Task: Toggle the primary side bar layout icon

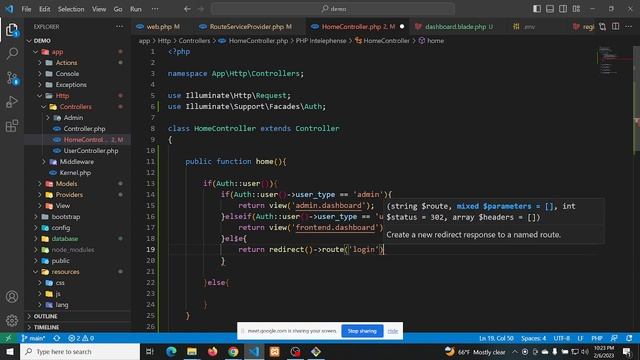Action: click(537, 9)
